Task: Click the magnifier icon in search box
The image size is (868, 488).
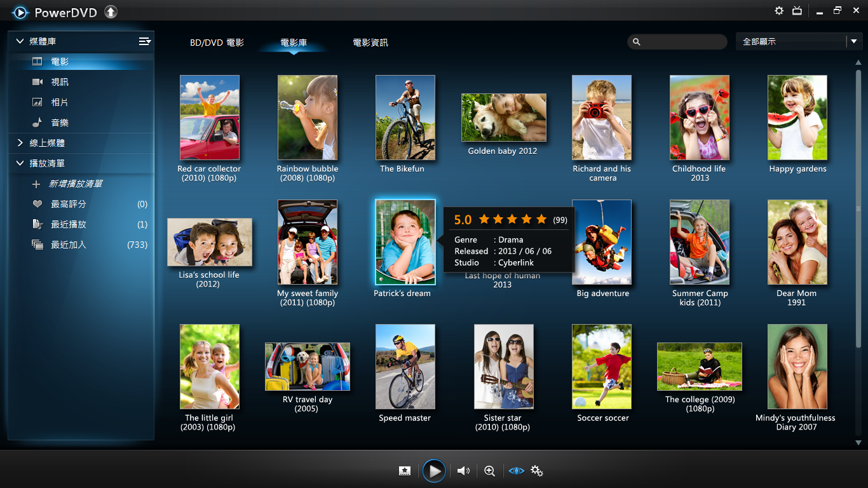Action: [636, 42]
